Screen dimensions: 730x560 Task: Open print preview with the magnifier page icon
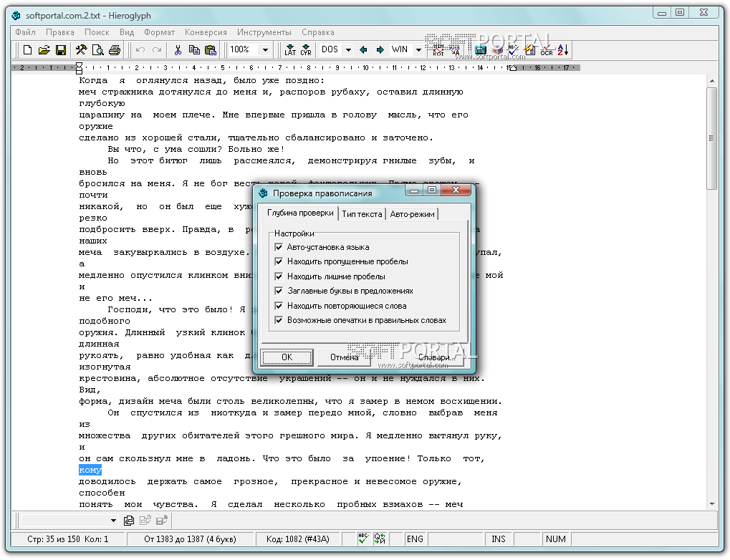click(97, 50)
